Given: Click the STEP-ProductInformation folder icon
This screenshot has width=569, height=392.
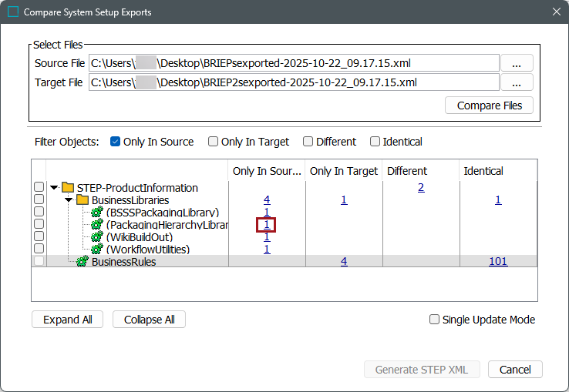Looking at the screenshot, I should tap(68, 188).
